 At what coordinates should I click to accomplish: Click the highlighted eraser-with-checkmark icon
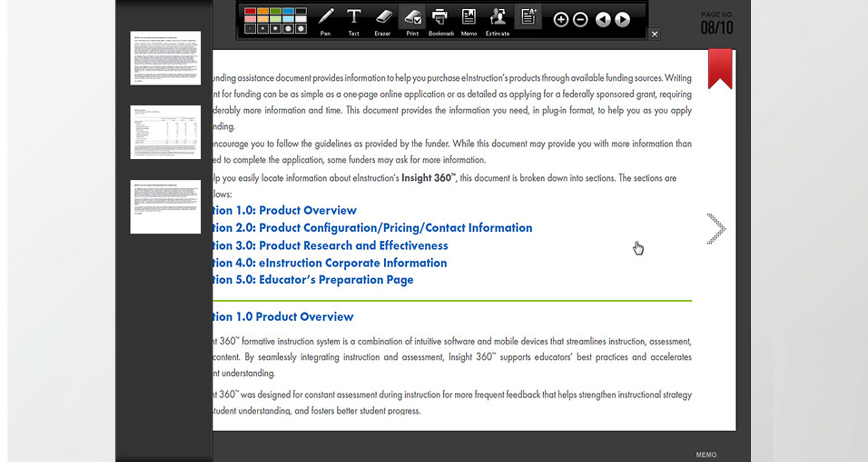[x=412, y=16]
